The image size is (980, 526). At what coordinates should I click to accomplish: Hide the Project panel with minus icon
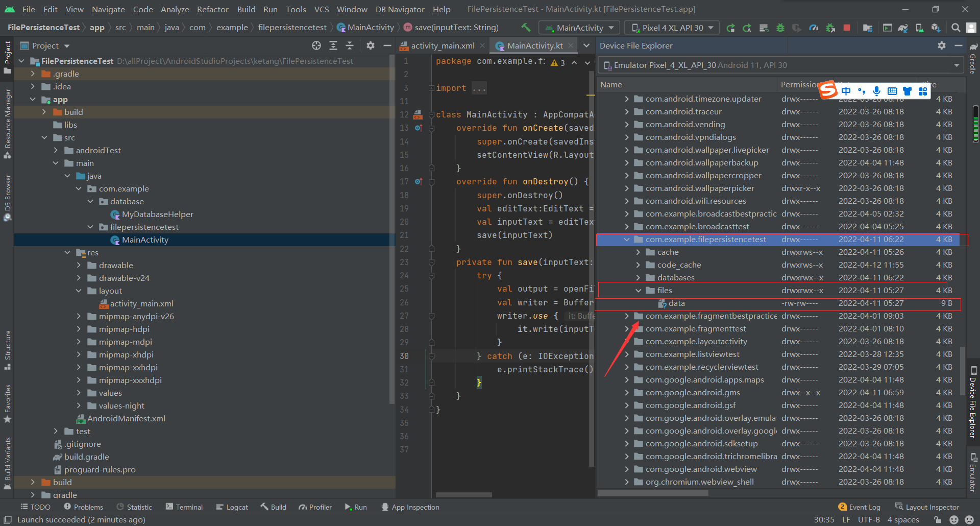point(387,45)
